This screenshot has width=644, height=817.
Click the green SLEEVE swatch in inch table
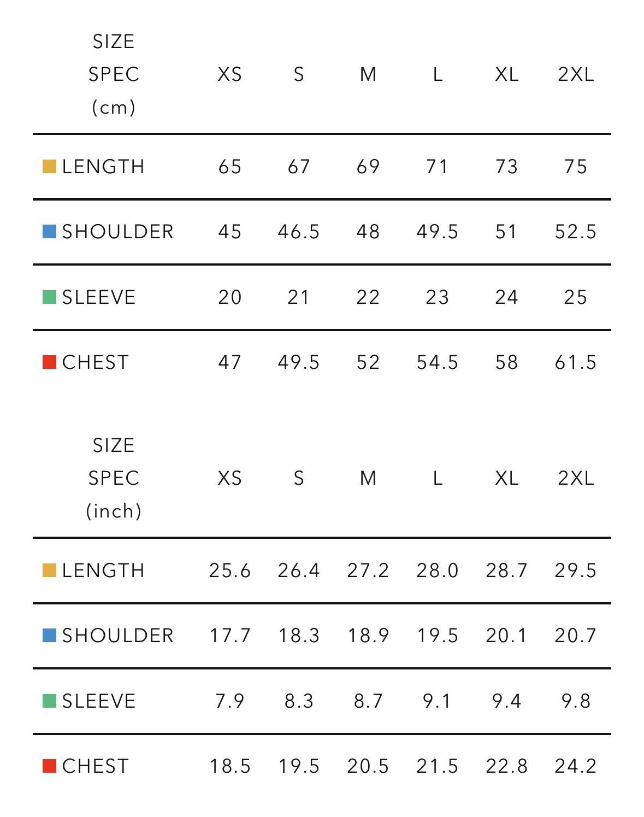click(x=50, y=701)
